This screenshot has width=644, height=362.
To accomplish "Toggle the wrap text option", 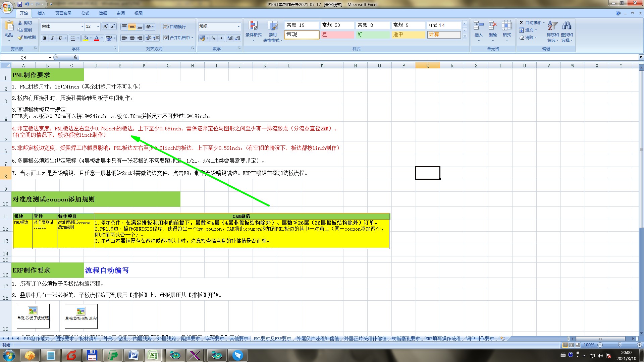I will pyautogui.click(x=174, y=27).
